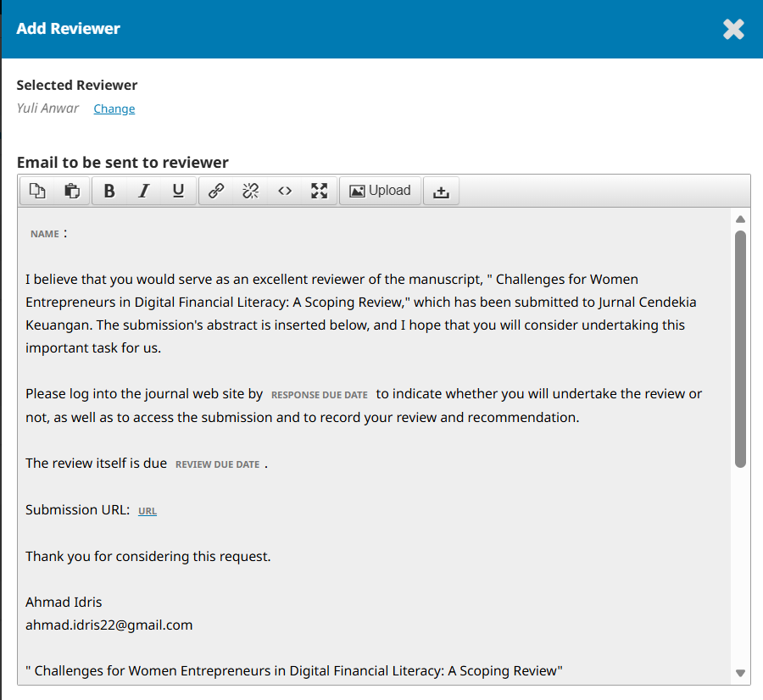The width and height of the screenshot is (763, 700).
Task: Click the insert content tray icon
Action: (x=441, y=192)
